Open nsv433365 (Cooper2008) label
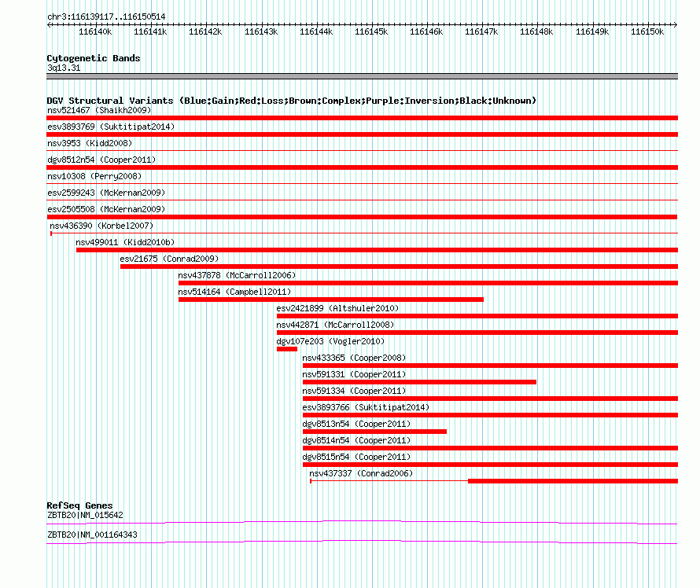 click(354, 358)
